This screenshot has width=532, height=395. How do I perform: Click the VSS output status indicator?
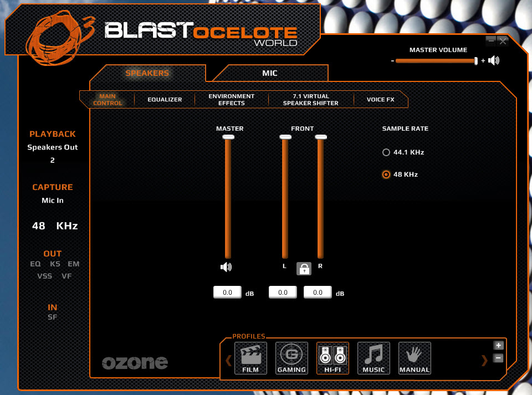click(x=45, y=276)
